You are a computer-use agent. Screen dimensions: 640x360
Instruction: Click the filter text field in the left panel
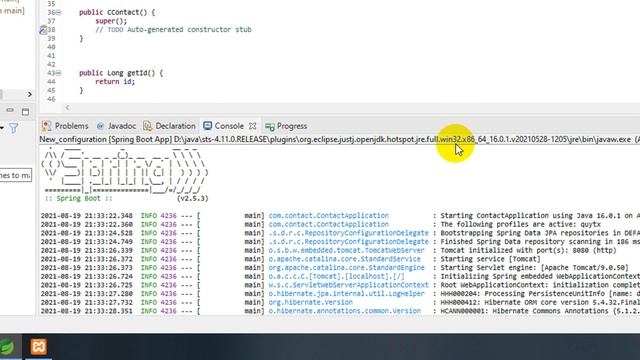[x=16, y=175]
